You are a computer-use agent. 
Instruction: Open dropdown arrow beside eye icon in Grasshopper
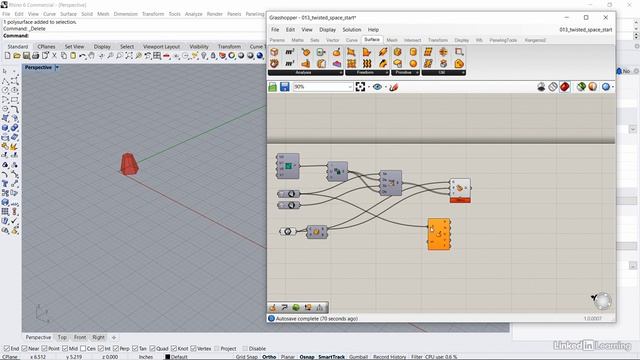click(386, 87)
